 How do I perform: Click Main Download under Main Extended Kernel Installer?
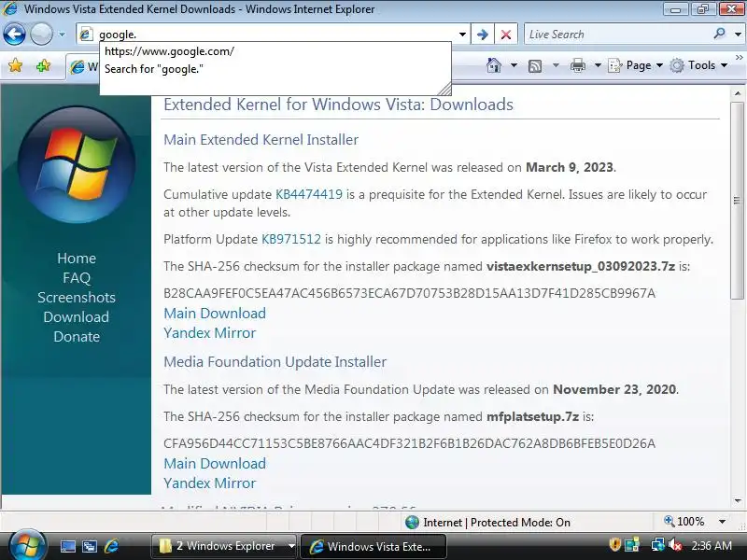215,313
